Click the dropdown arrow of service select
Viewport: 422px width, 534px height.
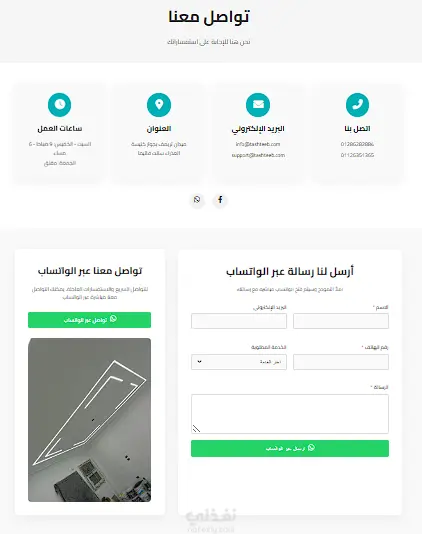199,362
